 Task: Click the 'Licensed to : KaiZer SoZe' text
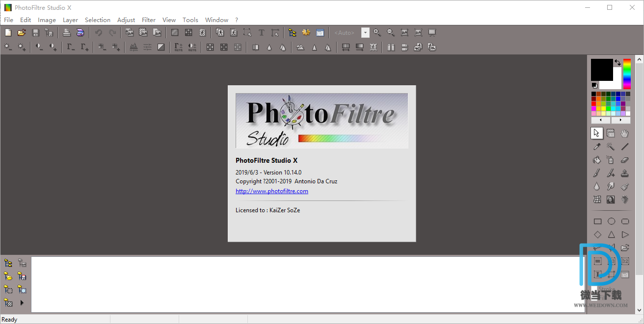(x=268, y=210)
